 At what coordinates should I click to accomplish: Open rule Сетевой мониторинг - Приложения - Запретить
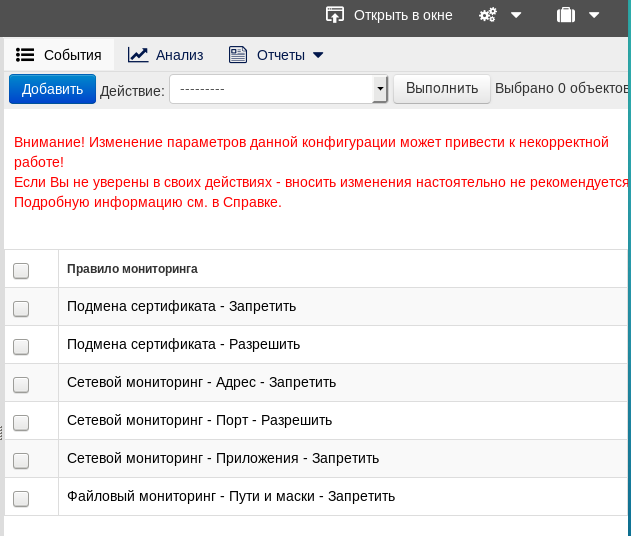point(223,458)
